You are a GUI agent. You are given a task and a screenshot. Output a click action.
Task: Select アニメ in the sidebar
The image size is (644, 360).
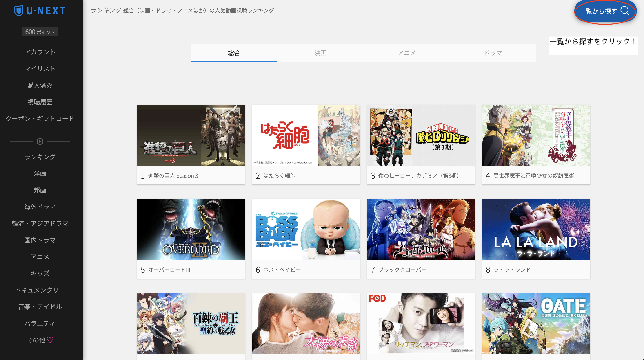40,256
